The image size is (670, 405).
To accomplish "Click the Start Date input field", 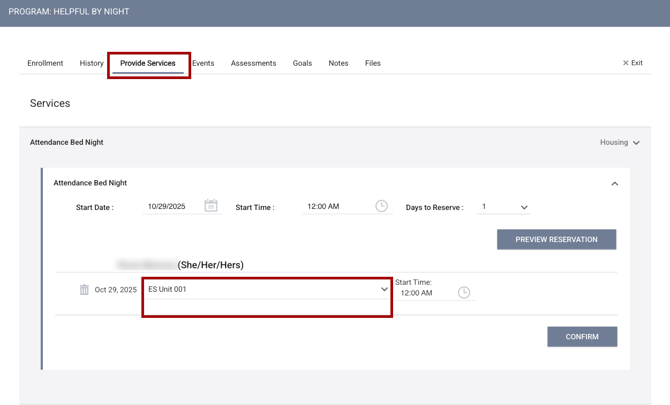I will coord(169,207).
